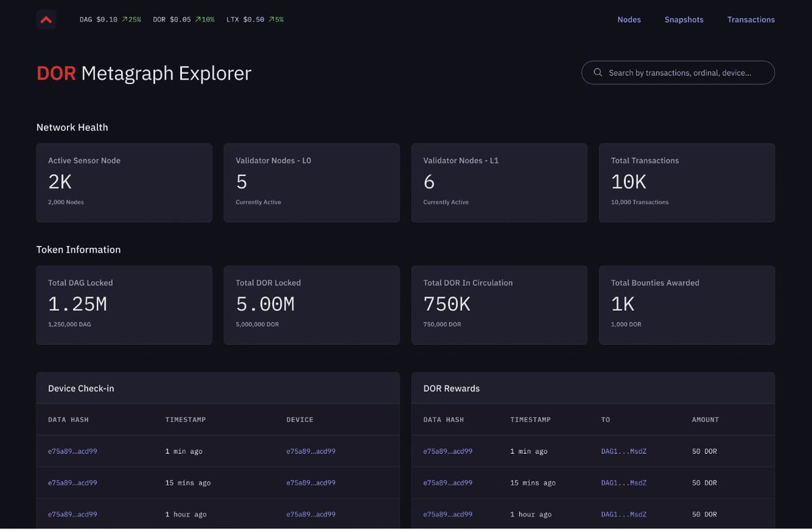Click the 1,000 DOR subtext
Viewport: 812px width, 531px height.
[626, 324]
